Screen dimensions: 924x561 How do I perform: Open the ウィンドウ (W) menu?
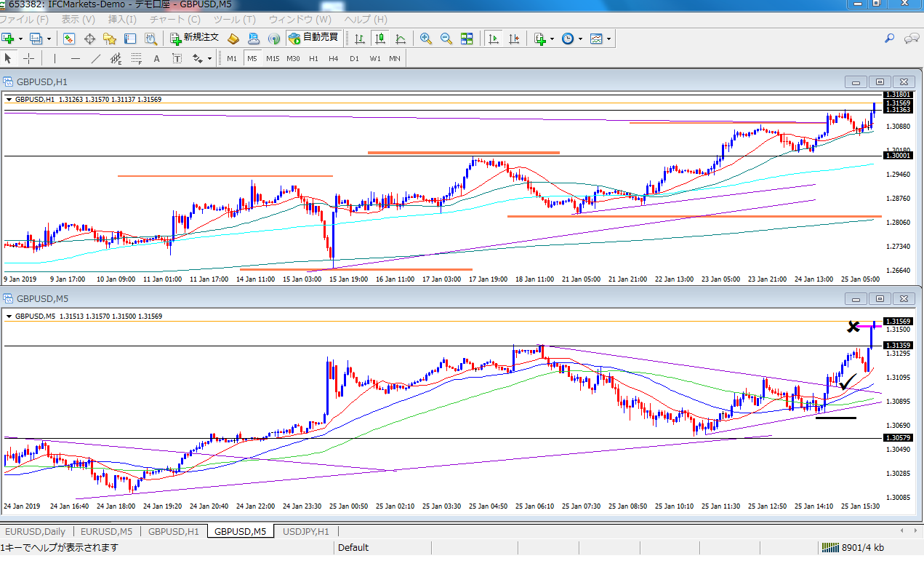click(300, 20)
